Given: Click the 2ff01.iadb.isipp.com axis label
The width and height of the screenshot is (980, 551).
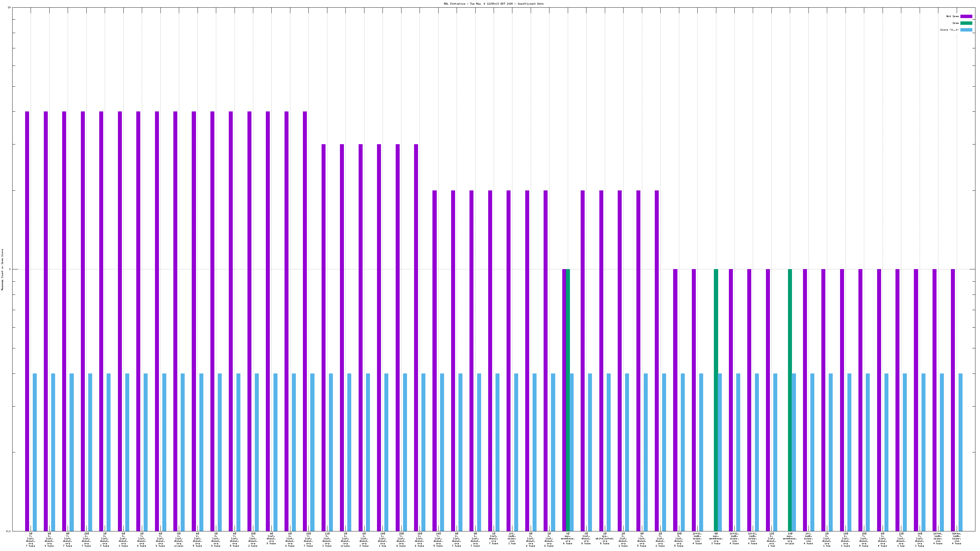Looking at the screenshot, I should 753,539.
